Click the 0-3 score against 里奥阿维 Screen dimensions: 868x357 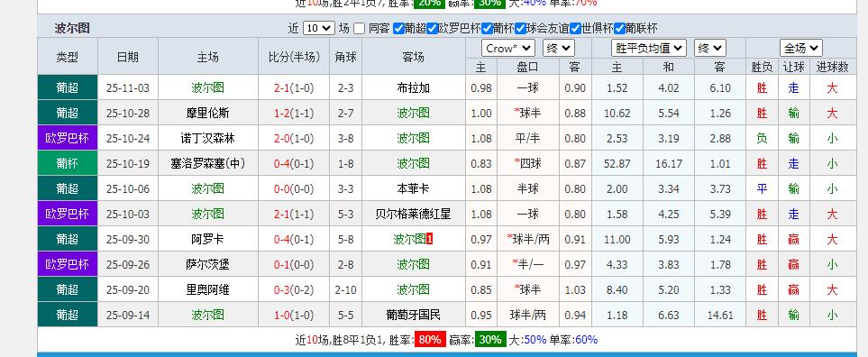282,289
